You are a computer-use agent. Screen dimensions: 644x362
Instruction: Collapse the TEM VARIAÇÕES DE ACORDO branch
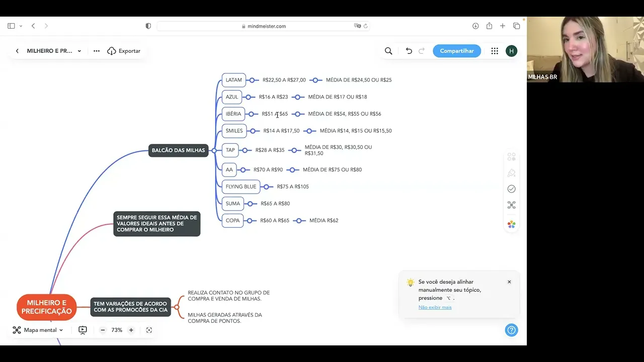[177, 307]
